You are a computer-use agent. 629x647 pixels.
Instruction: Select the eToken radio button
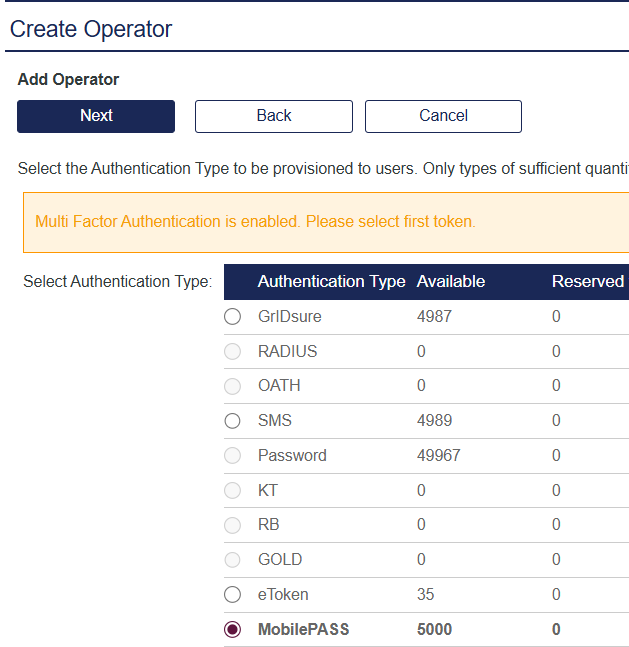pos(233,595)
